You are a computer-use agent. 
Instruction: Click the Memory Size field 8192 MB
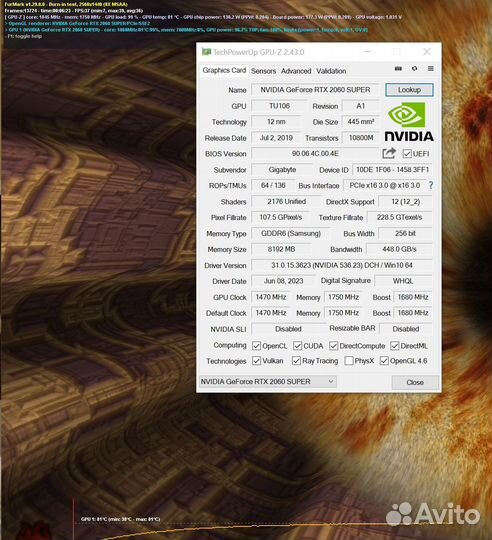click(x=281, y=249)
